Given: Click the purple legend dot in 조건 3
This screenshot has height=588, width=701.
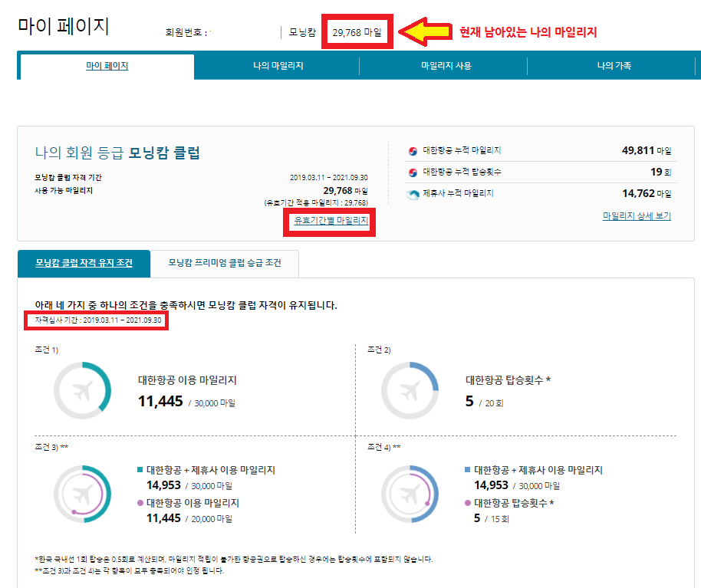Looking at the screenshot, I should (140, 503).
